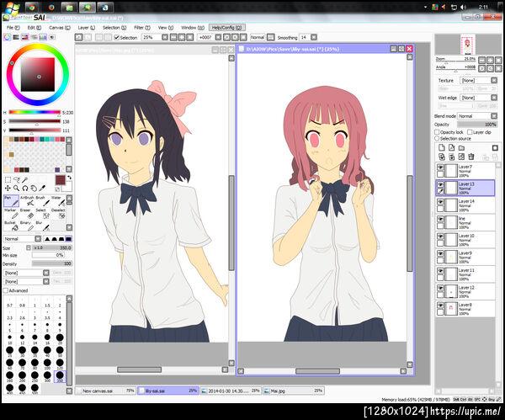The height and width of the screenshot is (420, 505).
Task: Activate the hand pan tool
Action: [34, 188]
